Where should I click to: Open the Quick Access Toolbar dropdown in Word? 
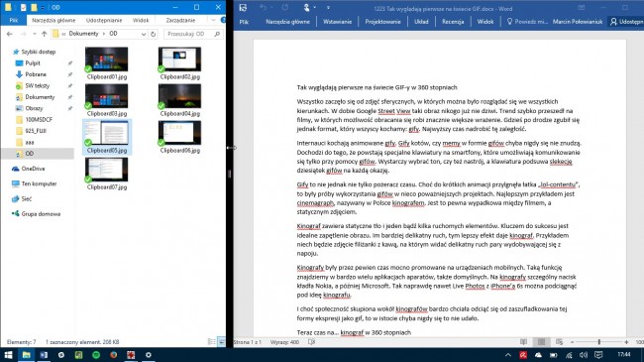point(328,8)
